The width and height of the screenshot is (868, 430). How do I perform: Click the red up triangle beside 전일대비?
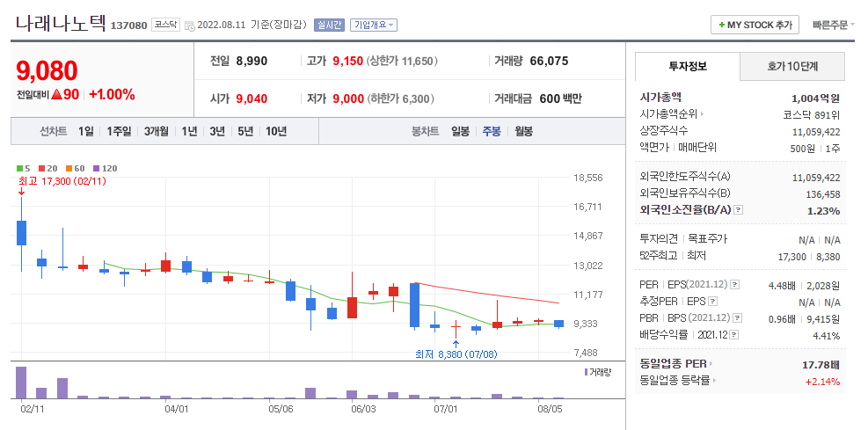tap(56, 95)
